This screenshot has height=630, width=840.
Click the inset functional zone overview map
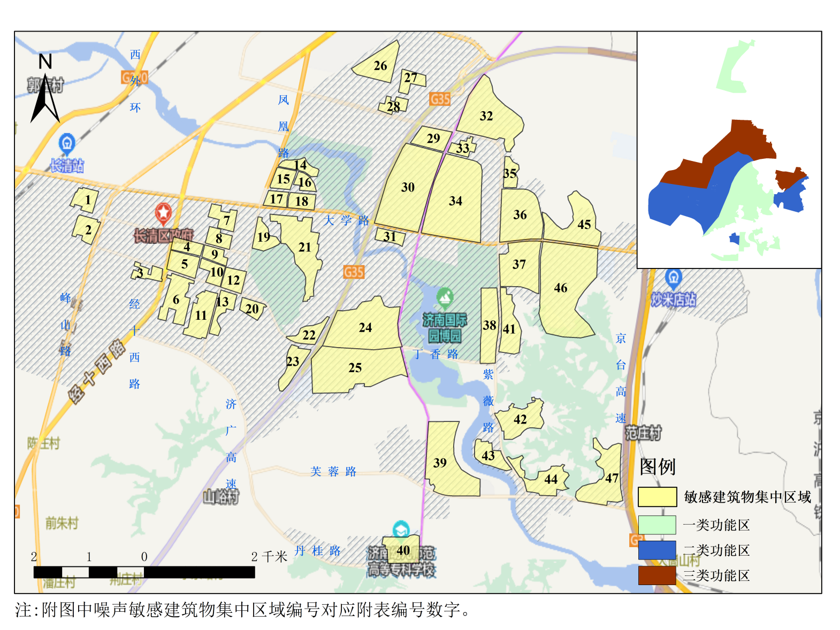[729, 150]
